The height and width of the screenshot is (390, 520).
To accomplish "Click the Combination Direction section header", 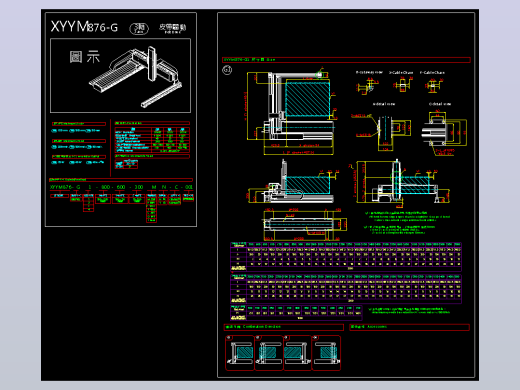I will (x=284, y=327).
